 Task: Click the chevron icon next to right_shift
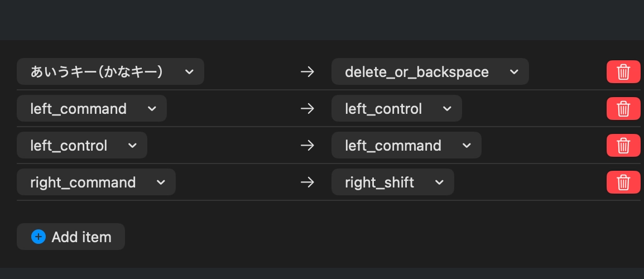click(x=439, y=182)
